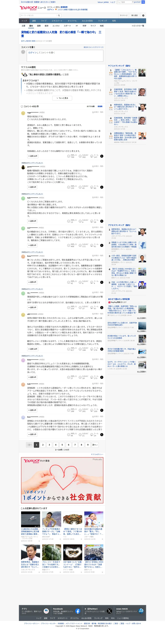Open 購入履歴 link in header
The width and height of the screenshot is (165, 644).
click(134, 16)
